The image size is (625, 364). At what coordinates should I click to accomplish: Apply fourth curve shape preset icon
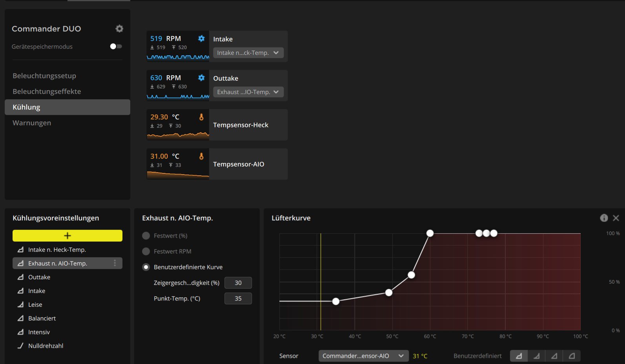coord(572,356)
